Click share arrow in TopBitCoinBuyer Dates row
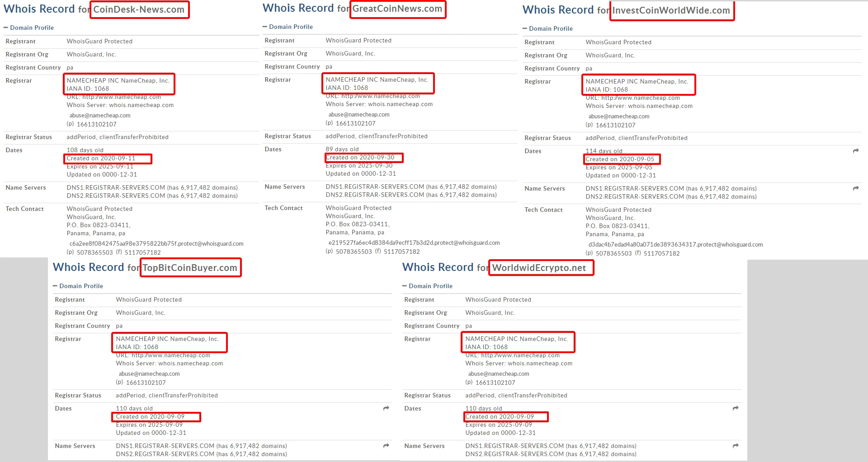Viewport: 868px width, 462px height. pyautogui.click(x=386, y=408)
